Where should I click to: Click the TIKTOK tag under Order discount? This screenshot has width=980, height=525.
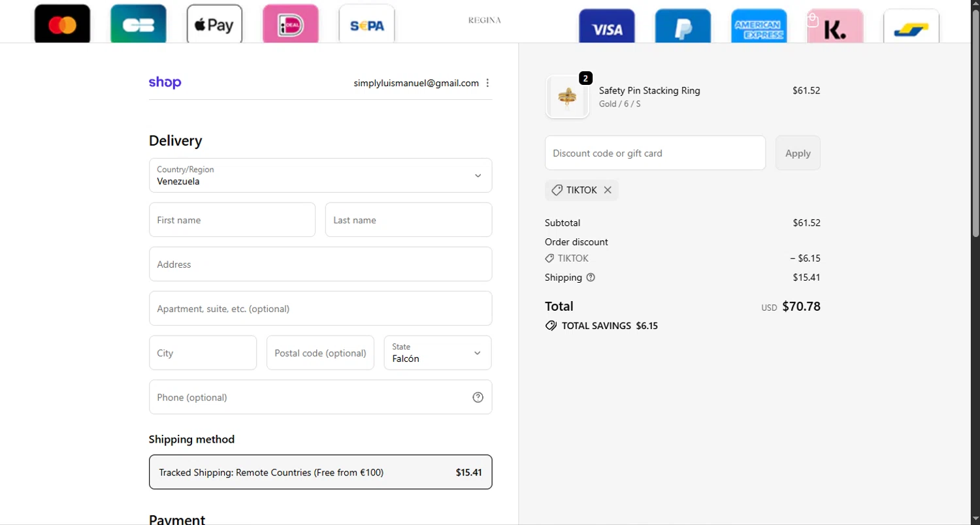tap(567, 258)
